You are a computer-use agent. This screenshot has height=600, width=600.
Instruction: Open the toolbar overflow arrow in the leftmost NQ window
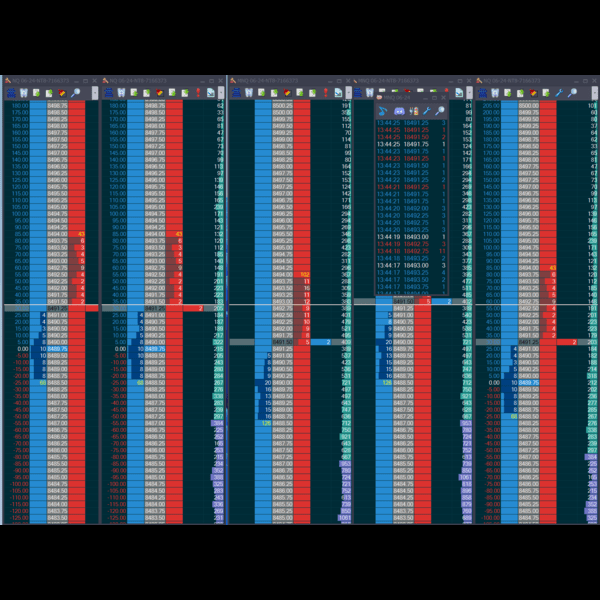[x=95, y=93]
